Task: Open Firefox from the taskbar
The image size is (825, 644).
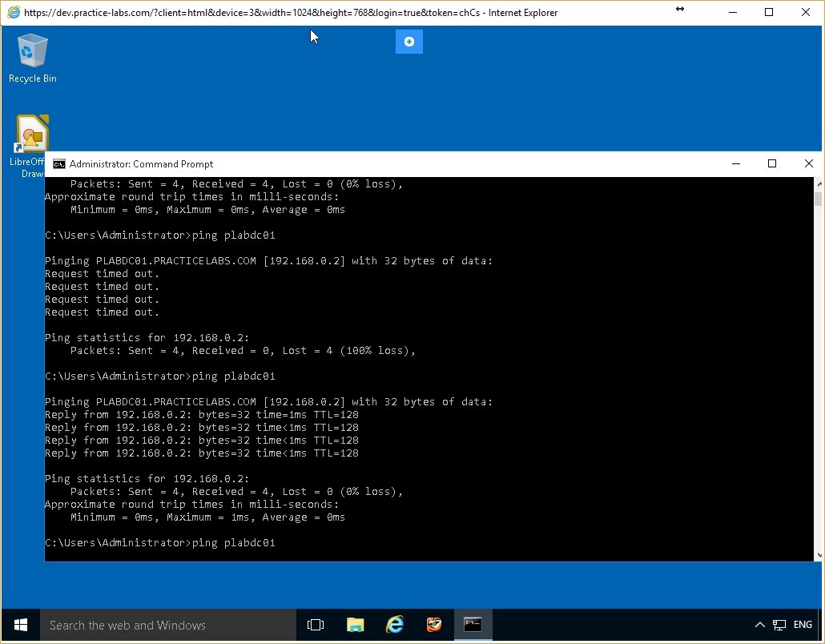Action: (433, 625)
